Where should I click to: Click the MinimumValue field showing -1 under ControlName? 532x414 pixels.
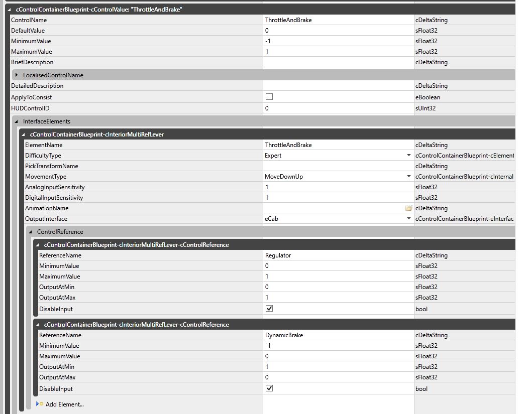pos(338,41)
